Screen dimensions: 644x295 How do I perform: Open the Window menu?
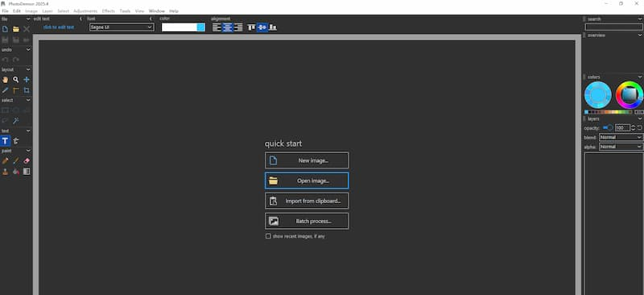point(156,11)
